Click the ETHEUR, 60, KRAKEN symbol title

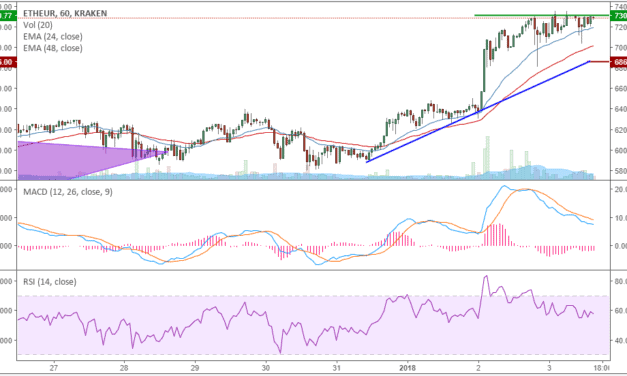click(x=65, y=13)
